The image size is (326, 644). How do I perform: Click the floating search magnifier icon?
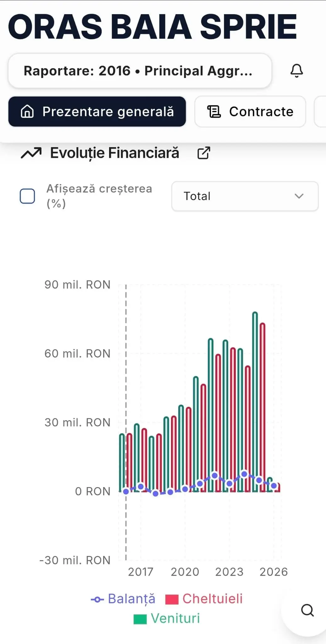[307, 610]
